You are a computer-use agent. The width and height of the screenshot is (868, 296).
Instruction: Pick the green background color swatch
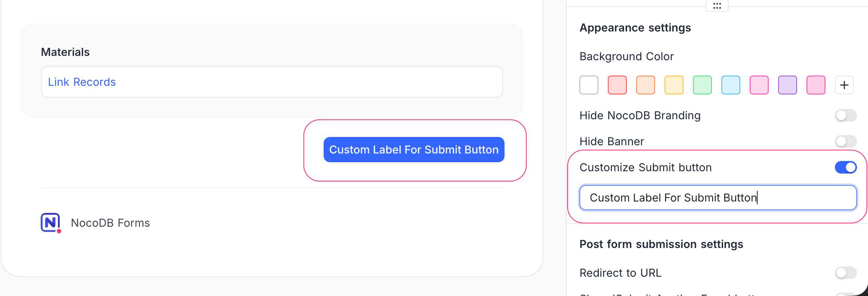tap(702, 85)
